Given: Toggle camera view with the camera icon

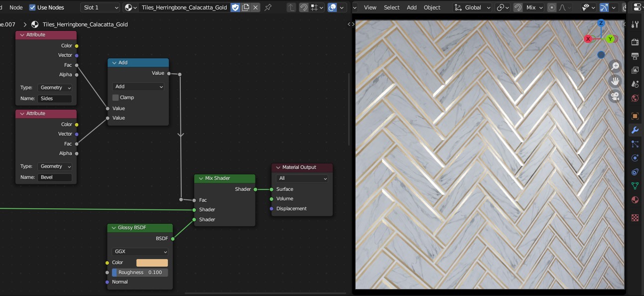Looking at the screenshot, I should pos(616,97).
